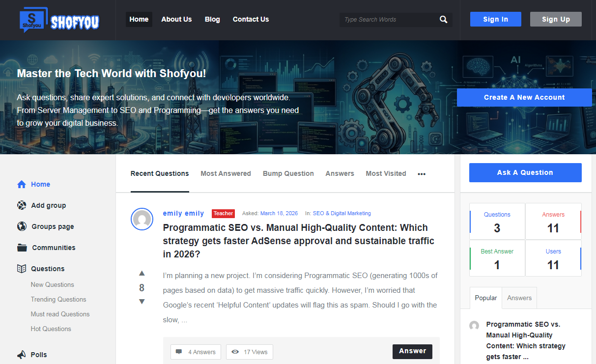Open the SEO & Digital Marketing category link
This screenshot has width=596, height=364.
pyautogui.click(x=341, y=213)
